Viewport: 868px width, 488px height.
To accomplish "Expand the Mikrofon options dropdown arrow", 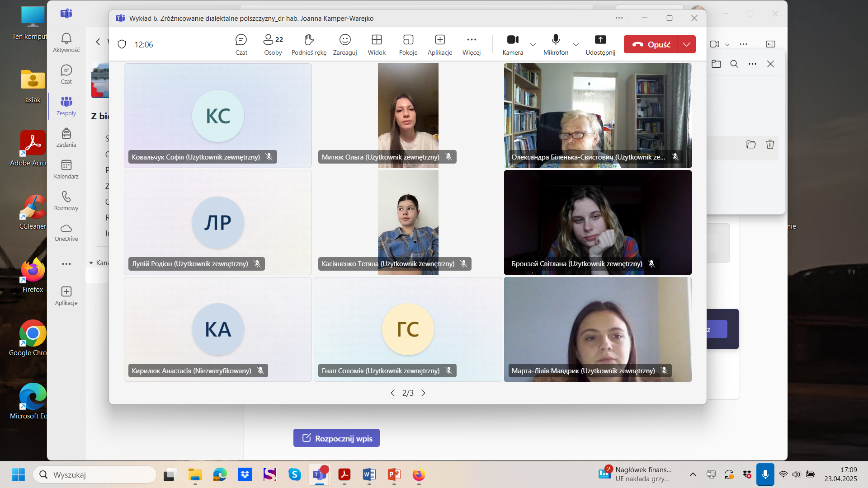I will point(576,44).
